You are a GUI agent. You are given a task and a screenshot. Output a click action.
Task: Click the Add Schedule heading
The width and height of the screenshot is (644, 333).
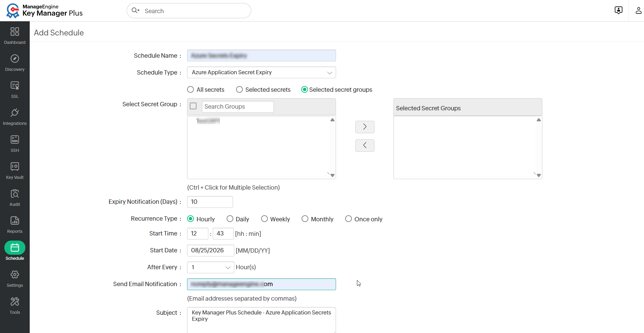[59, 33]
